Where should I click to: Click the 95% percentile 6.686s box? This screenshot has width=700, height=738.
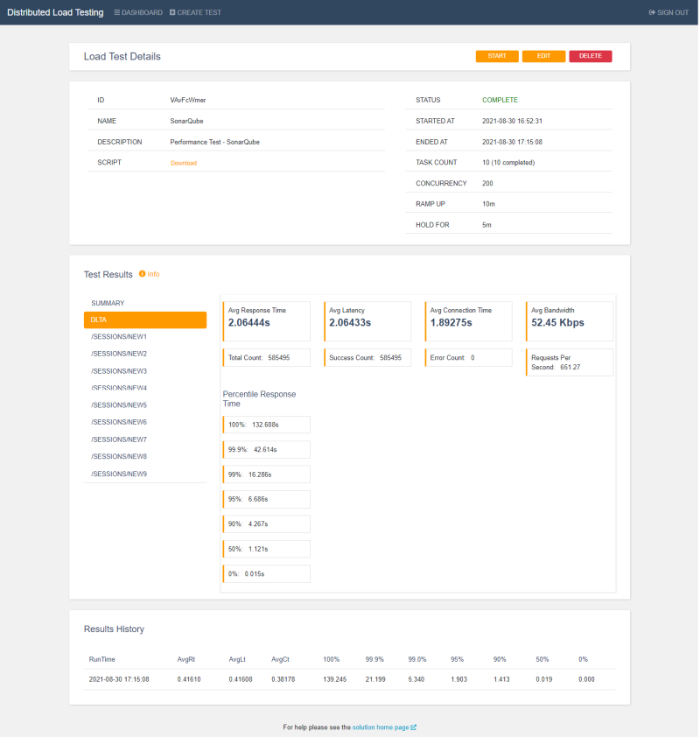(266, 499)
